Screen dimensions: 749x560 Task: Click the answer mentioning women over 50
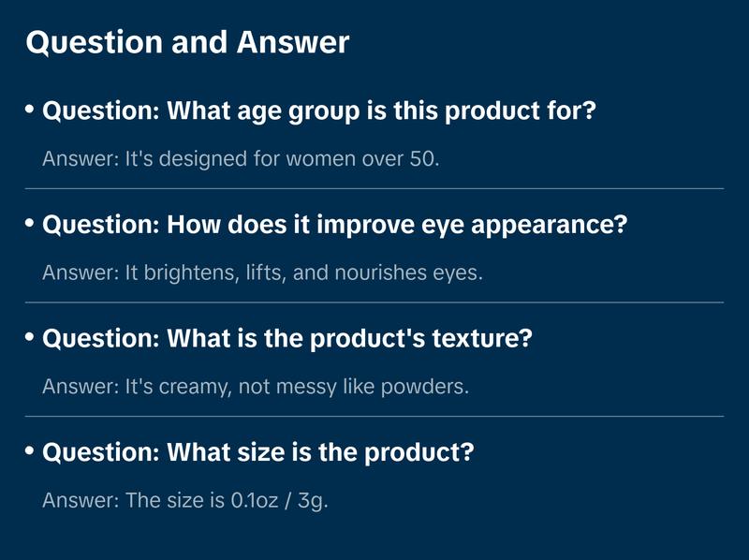241,158
